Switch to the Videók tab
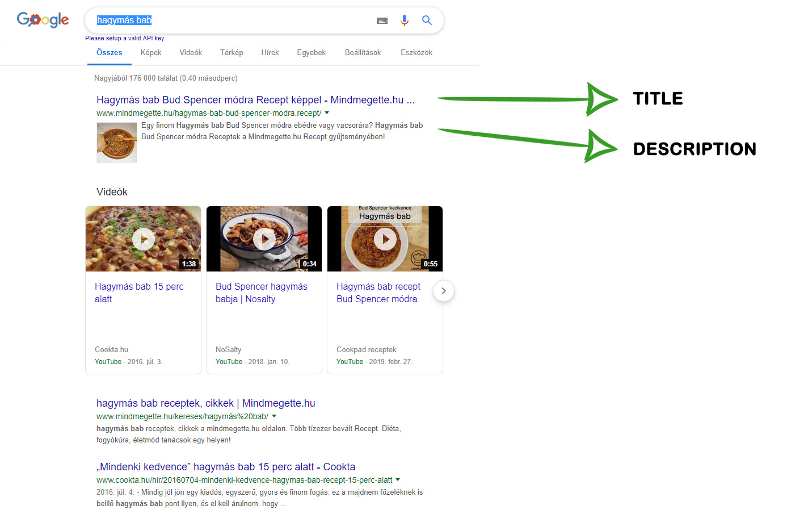 tap(191, 53)
